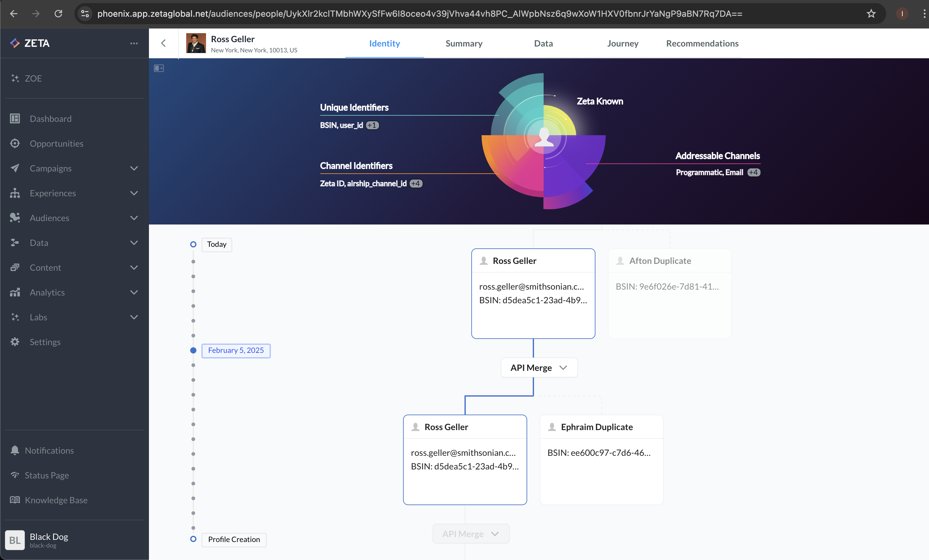Open the ZOE assistant sparkle icon
Image resolution: width=929 pixels, height=560 pixels.
[15, 78]
